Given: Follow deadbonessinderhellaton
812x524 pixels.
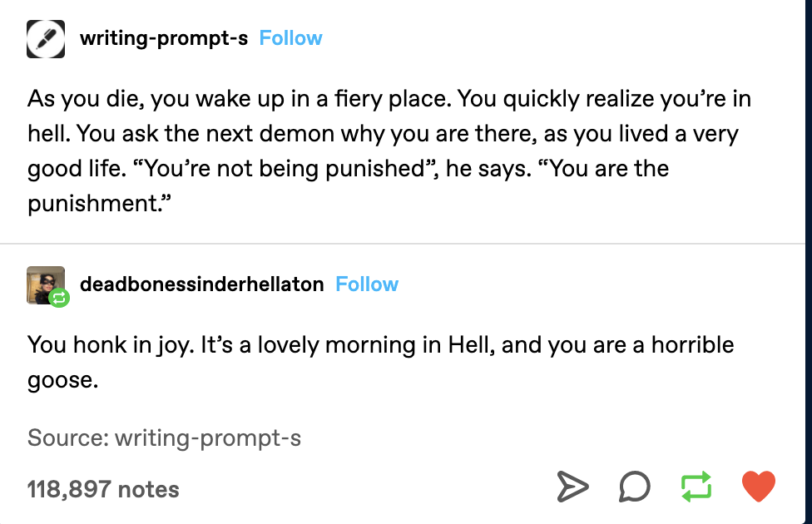Looking at the screenshot, I should (x=366, y=284).
